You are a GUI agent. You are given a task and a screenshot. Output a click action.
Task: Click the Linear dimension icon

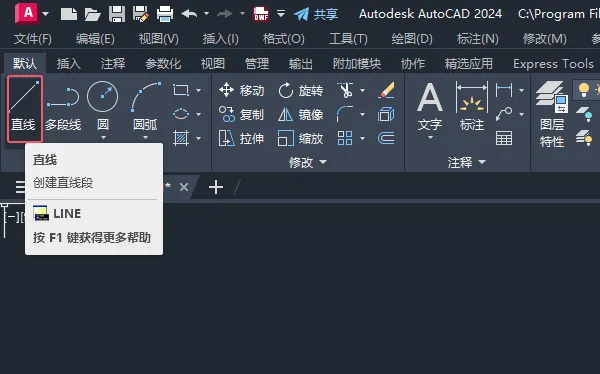tap(504, 90)
